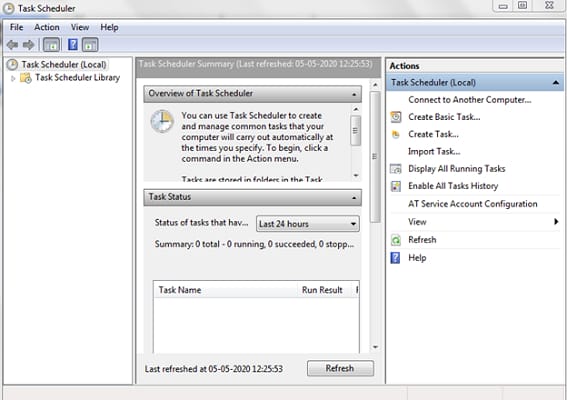Click the Task Scheduler Summary header bar

pos(258,67)
